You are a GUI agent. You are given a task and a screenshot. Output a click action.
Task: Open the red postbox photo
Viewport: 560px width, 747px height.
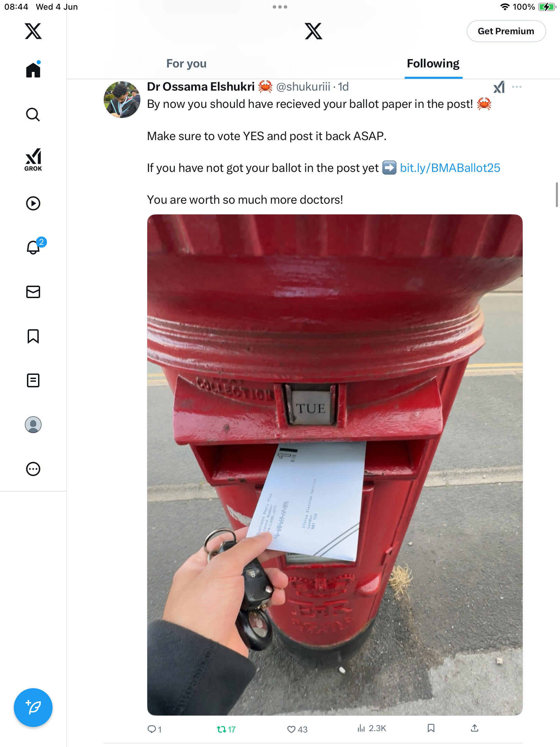pyautogui.click(x=335, y=465)
